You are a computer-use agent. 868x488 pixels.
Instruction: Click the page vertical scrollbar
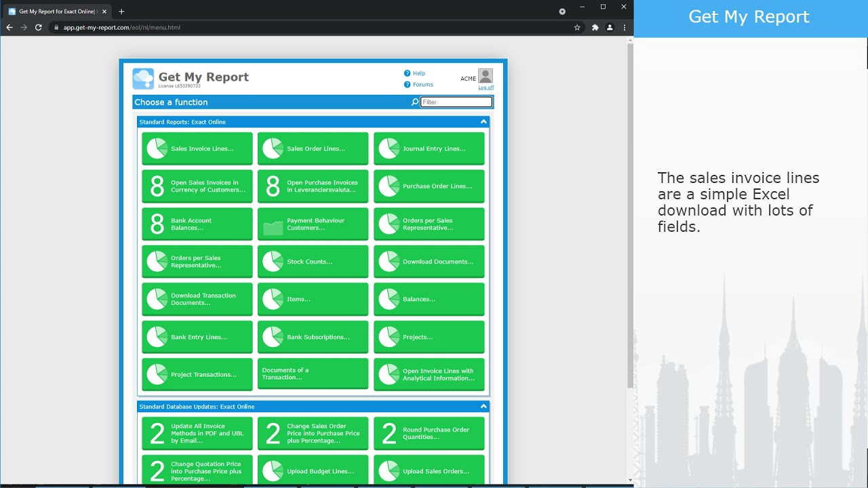630,217
